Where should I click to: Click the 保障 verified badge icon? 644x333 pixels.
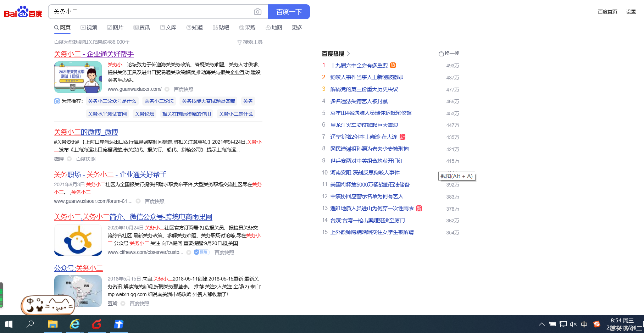[x=201, y=252]
